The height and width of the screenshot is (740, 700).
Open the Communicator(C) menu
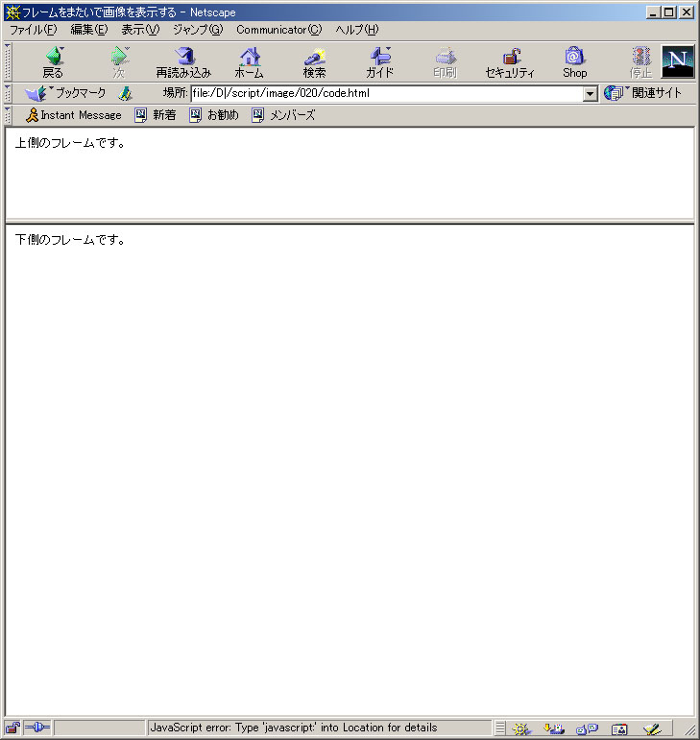click(279, 30)
